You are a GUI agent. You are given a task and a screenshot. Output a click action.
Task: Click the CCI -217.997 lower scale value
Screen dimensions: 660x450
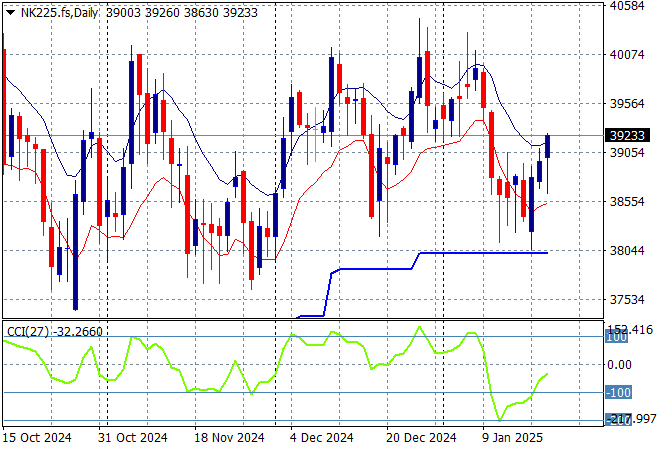[630, 419]
